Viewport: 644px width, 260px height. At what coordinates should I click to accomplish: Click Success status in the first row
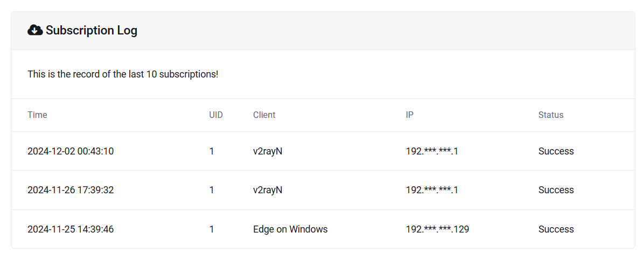coord(556,151)
